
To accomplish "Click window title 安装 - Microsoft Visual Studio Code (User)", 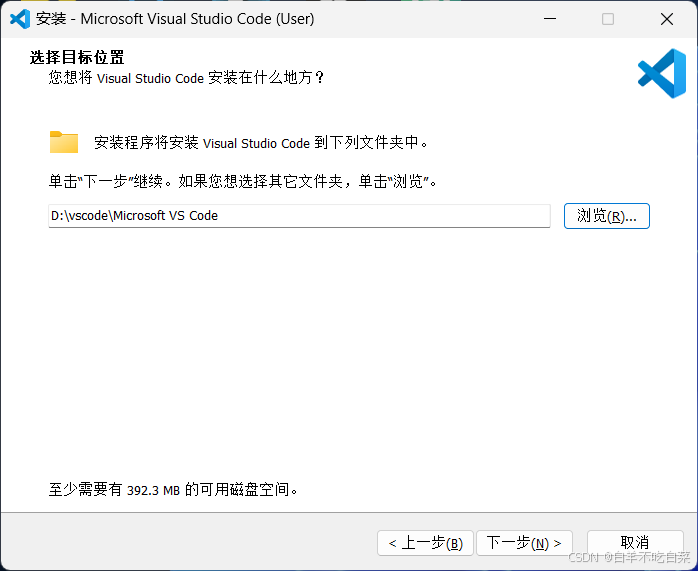I will pyautogui.click(x=175, y=19).
